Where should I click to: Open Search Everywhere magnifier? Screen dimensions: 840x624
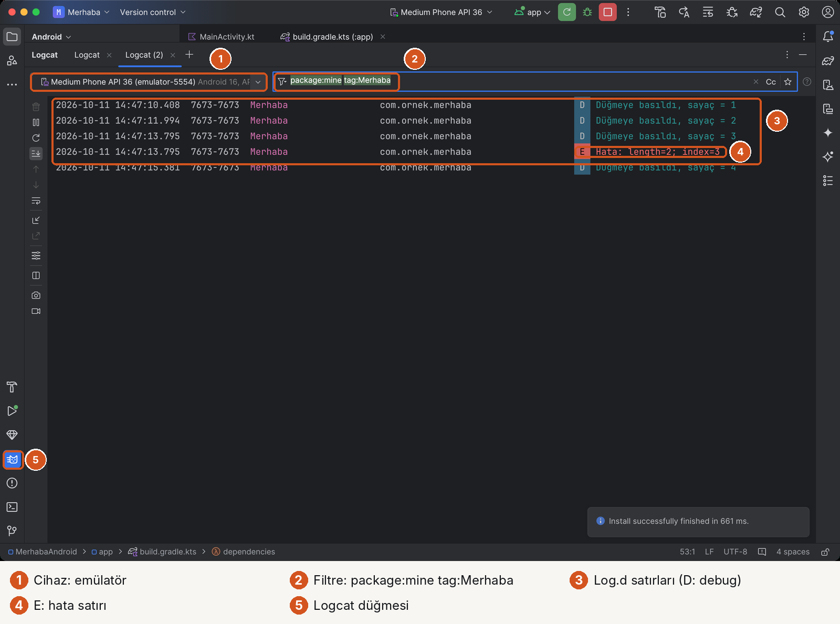tap(780, 12)
